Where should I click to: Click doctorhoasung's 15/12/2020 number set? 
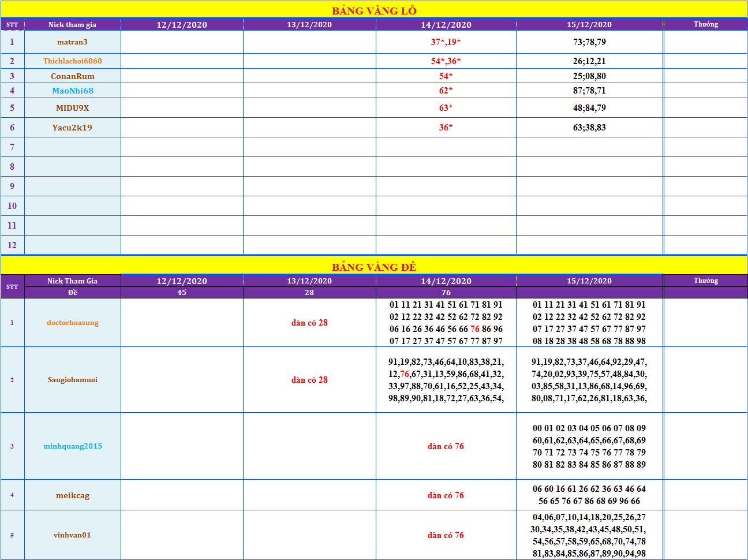pyautogui.click(x=589, y=323)
